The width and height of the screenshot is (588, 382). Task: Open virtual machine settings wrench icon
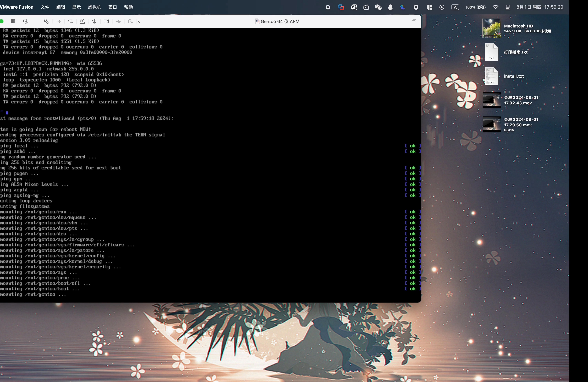(46, 21)
